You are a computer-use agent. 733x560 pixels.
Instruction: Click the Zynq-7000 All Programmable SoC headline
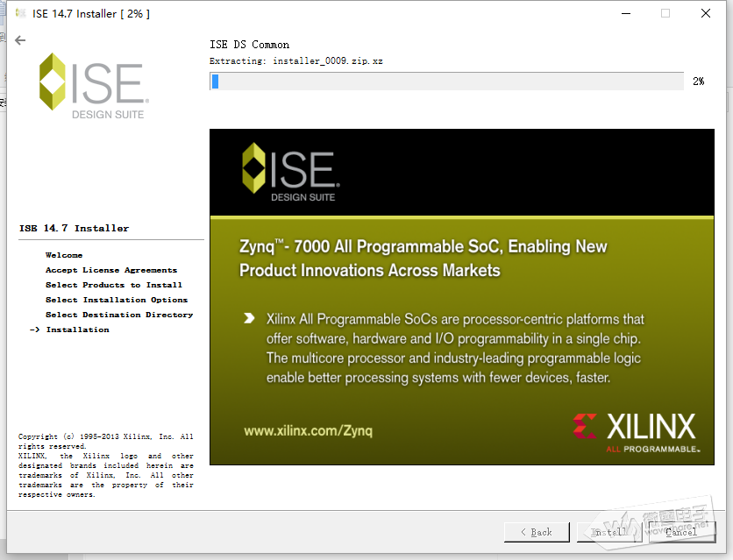pos(423,259)
